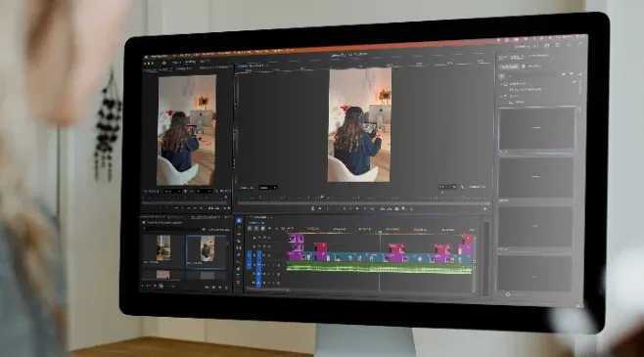The width and height of the screenshot is (644, 357).
Task: Click Go to In in Program monitor
Action: pyautogui.click(x=344, y=209)
